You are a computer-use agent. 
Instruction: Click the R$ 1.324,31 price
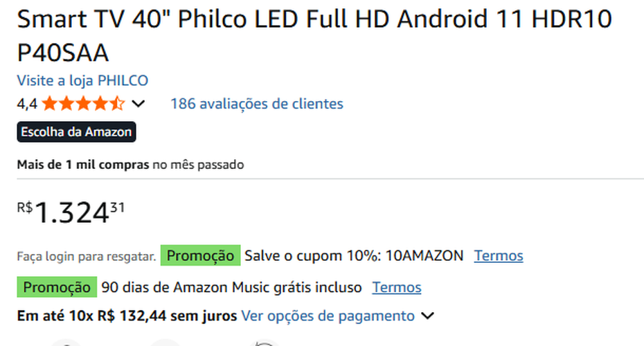click(71, 212)
